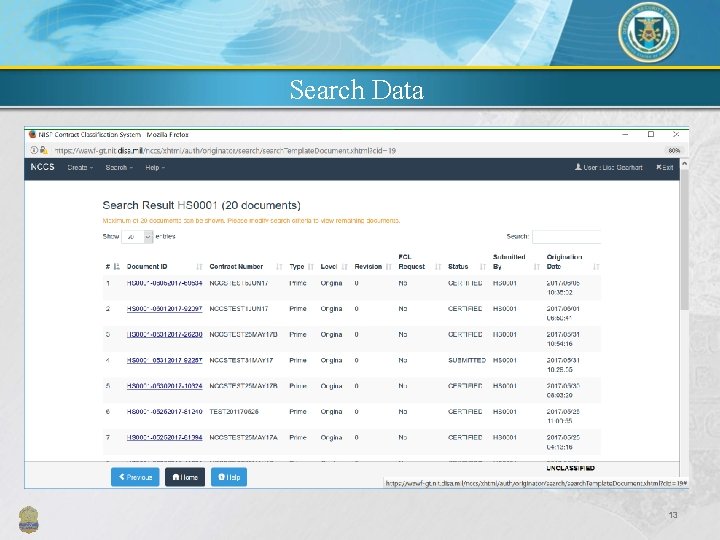Click the Status column header
This screenshot has height=540, width=720.
458,267
